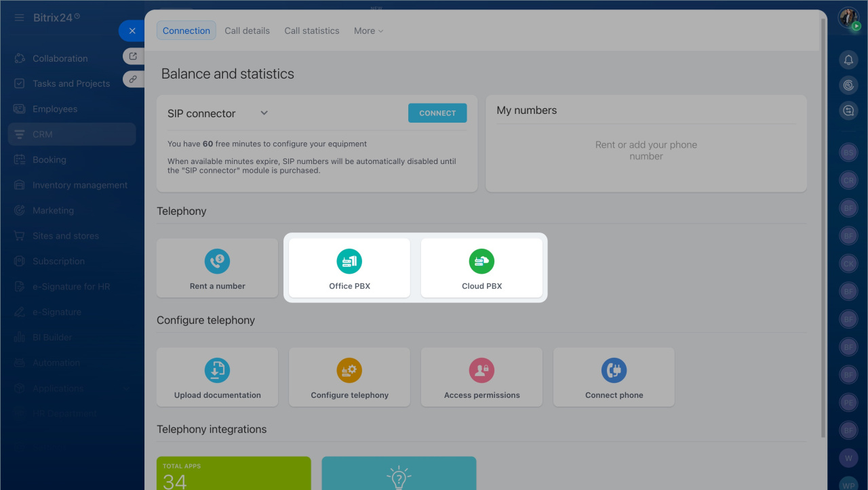The height and width of the screenshot is (490, 868).
Task: Open Access permissions tile
Action: pyautogui.click(x=481, y=377)
